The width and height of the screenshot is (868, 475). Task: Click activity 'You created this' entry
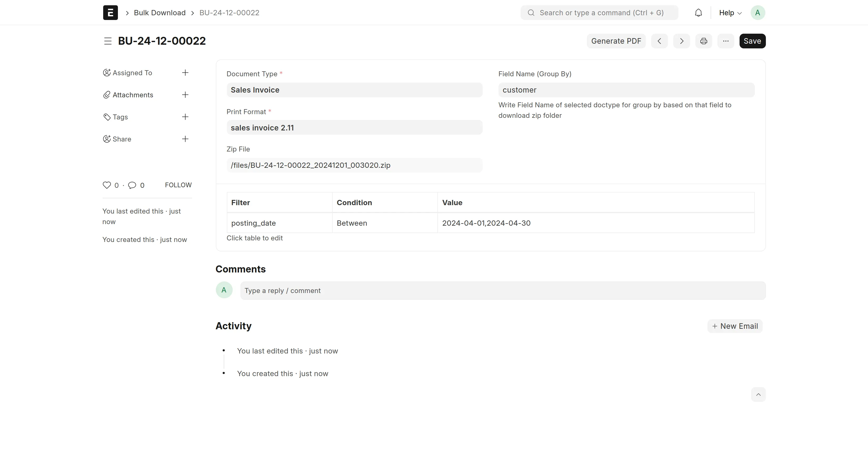click(282, 373)
